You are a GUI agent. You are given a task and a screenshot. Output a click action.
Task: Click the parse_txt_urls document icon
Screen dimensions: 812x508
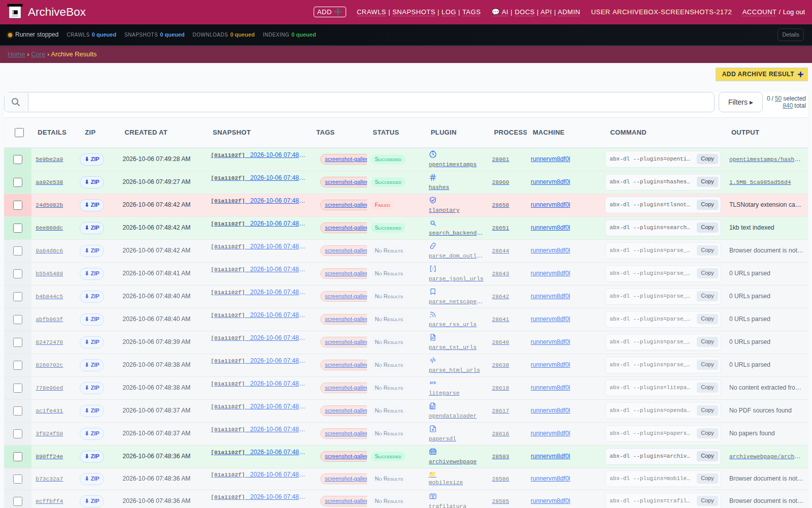point(433,337)
